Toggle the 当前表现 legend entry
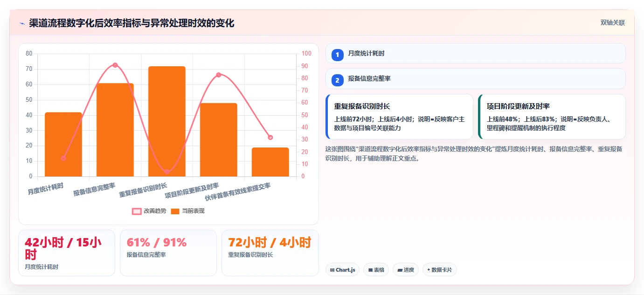644x295 pixels. [187, 211]
